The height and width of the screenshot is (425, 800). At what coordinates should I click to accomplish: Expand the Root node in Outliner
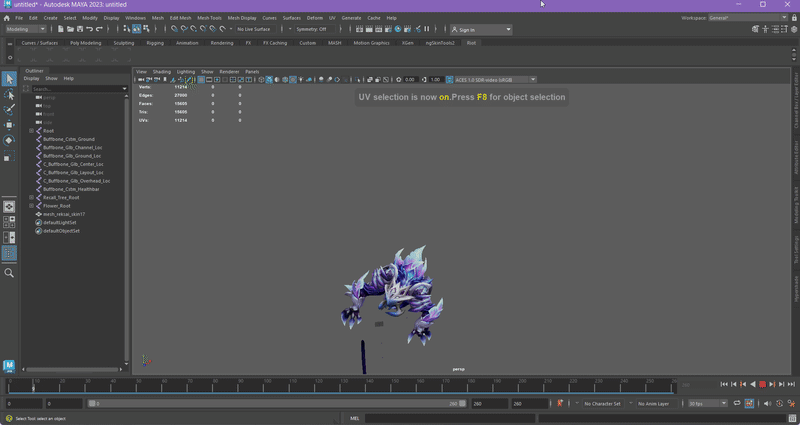click(x=32, y=131)
